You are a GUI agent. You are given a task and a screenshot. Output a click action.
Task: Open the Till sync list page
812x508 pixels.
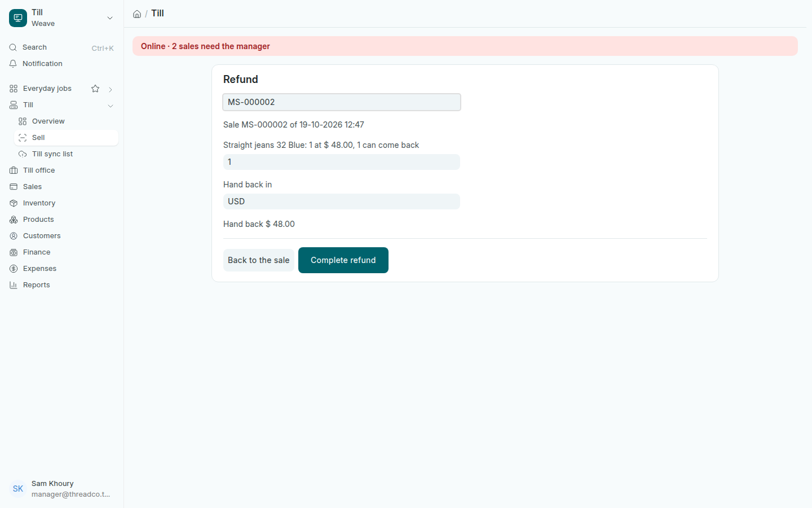click(66, 154)
